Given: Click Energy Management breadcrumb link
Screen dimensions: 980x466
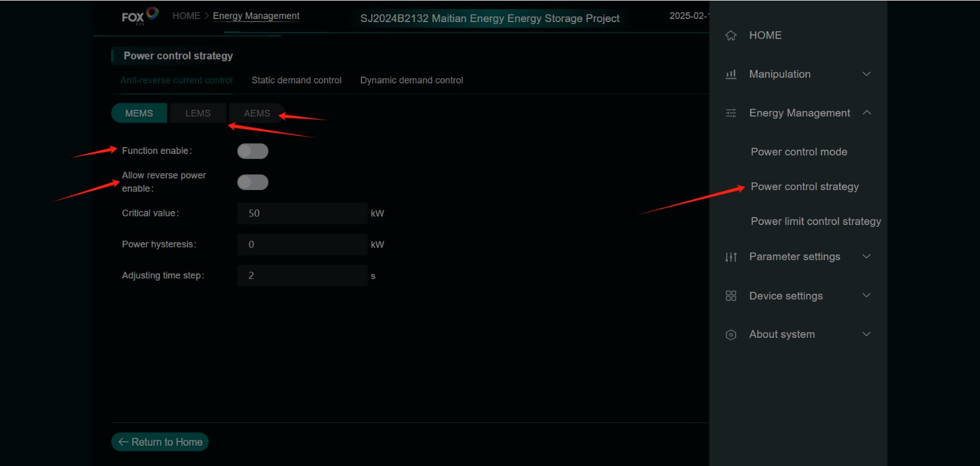Looking at the screenshot, I should click(256, 16).
